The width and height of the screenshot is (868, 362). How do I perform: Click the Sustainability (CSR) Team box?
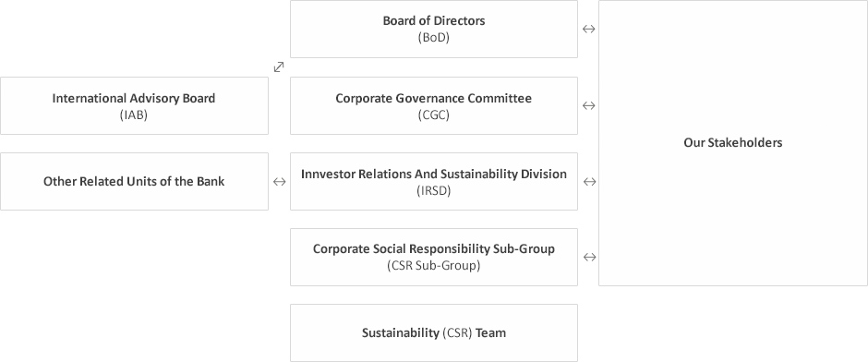(434, 332)
